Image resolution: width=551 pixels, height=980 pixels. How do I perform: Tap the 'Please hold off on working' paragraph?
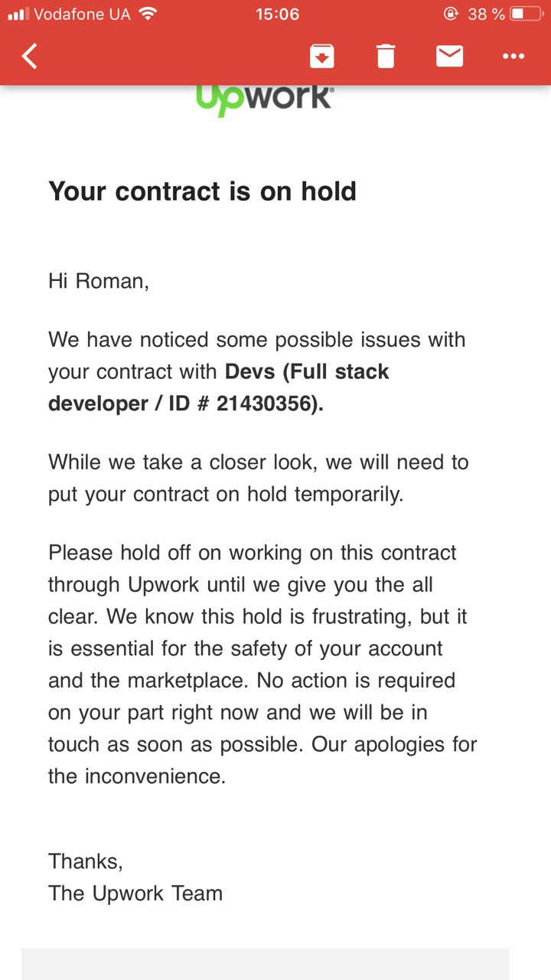262,664
